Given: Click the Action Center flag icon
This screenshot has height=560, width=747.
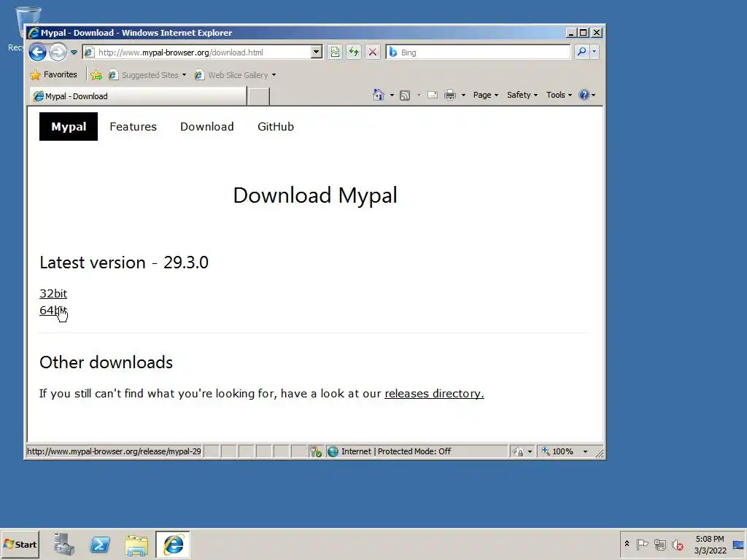Looking at the screenshot, I should [x=642, y=544].
